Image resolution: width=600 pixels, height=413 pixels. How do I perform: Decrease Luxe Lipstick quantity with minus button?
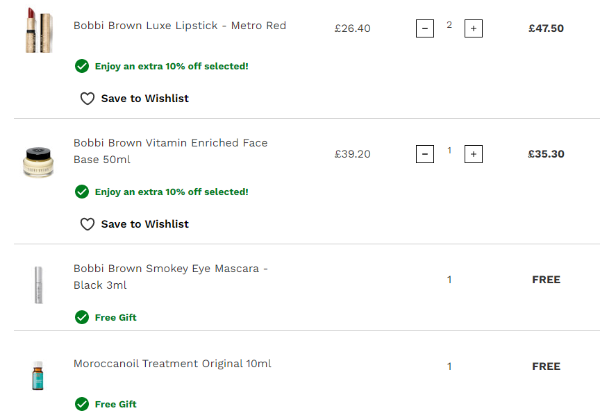point(425,29)
